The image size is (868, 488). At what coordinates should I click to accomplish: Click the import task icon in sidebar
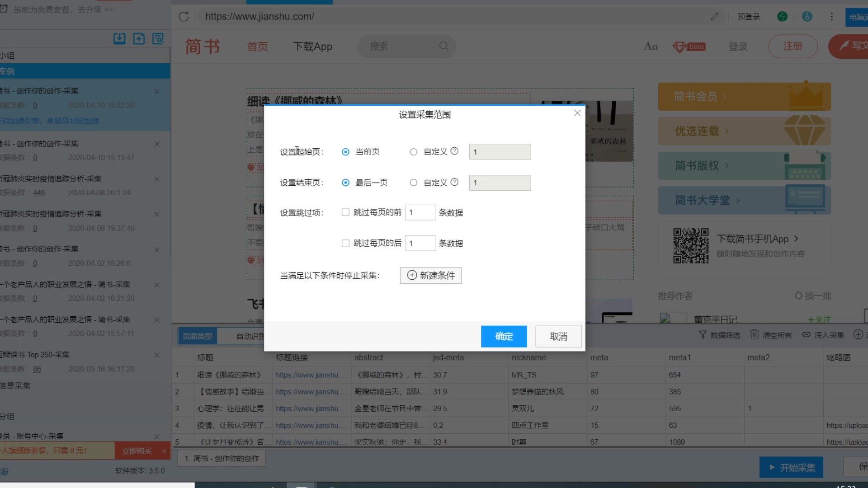(119, 38)
